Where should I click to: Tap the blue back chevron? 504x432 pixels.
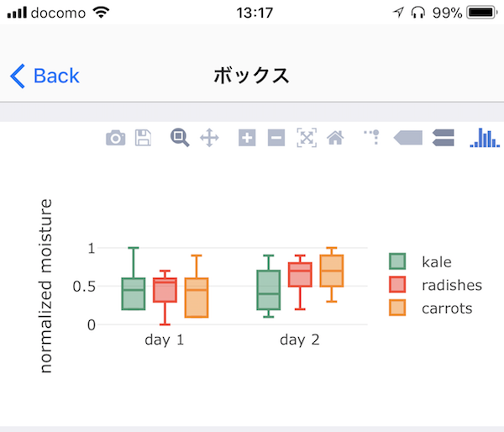[x=18, y=76]
